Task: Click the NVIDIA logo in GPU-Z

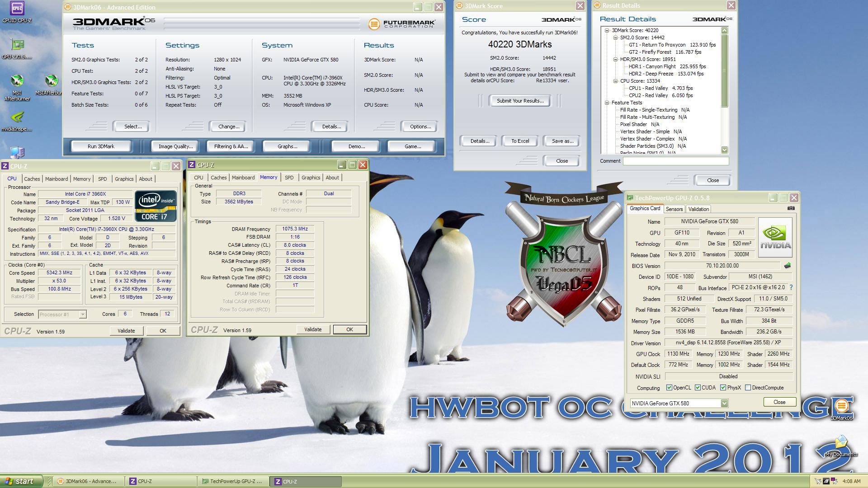Action: click(x=775, y=238)
